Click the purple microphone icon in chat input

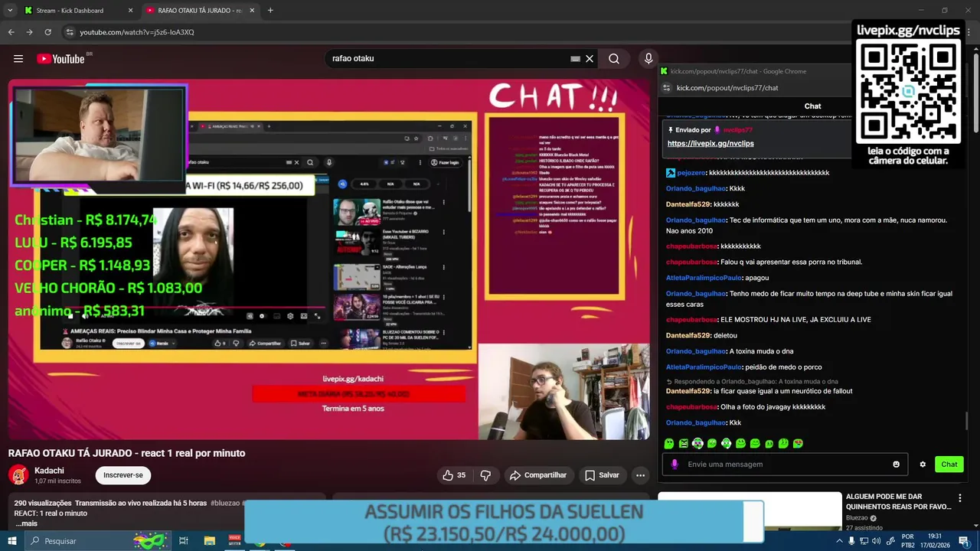tap(675, 464)
